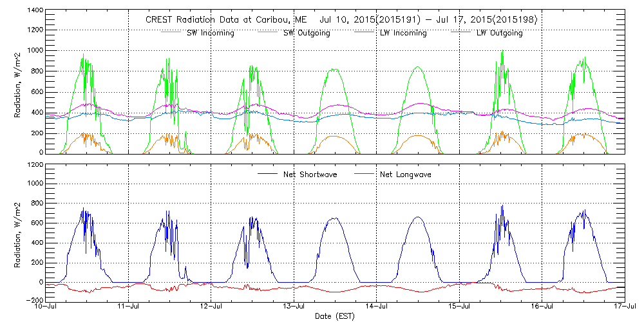Click the 1400 value on top y-axis
The width and height of the screenshot is (644, 322).
tap(35, 12)
